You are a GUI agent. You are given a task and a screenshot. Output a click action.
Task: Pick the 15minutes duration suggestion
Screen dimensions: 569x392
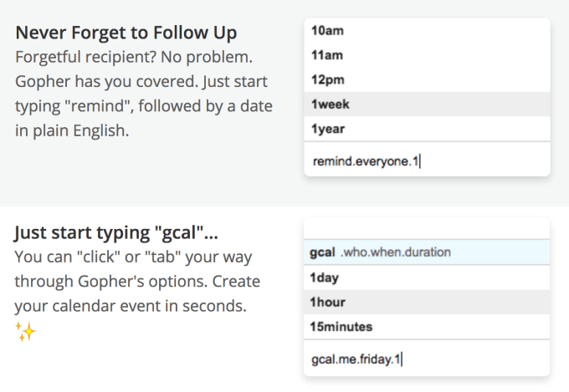tap(341, 327)
